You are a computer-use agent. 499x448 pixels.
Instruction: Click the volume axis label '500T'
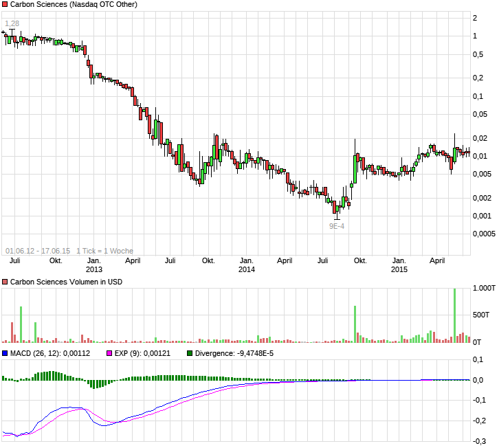click(481, 315)
